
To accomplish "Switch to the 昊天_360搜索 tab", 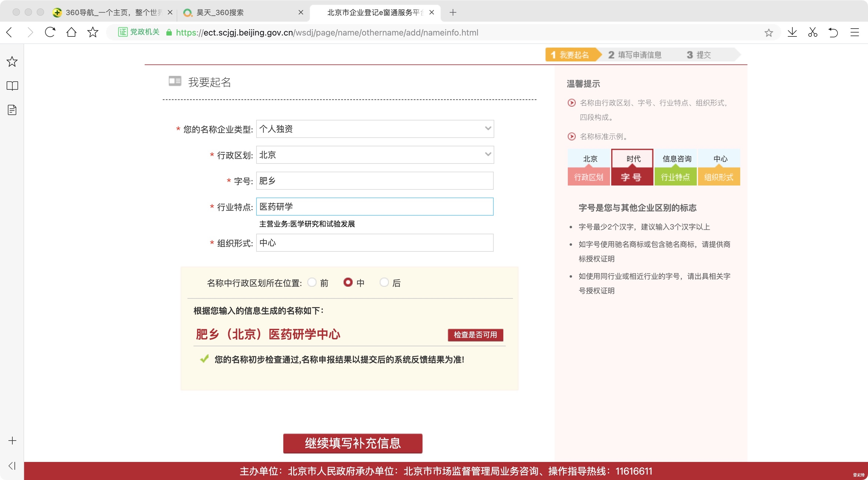I will (243, 12).
